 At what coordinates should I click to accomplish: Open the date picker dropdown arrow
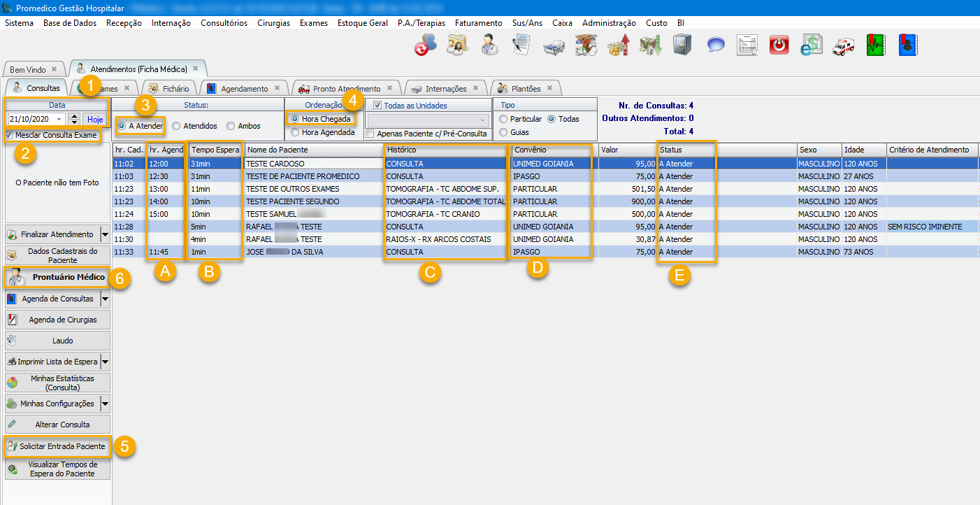click(x=59, y=120)
